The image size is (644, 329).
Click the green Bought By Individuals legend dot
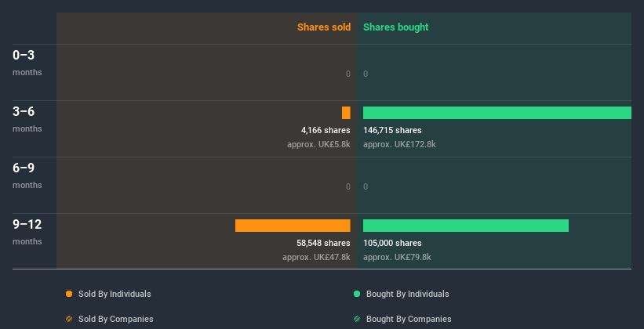(x=357, y=294)
